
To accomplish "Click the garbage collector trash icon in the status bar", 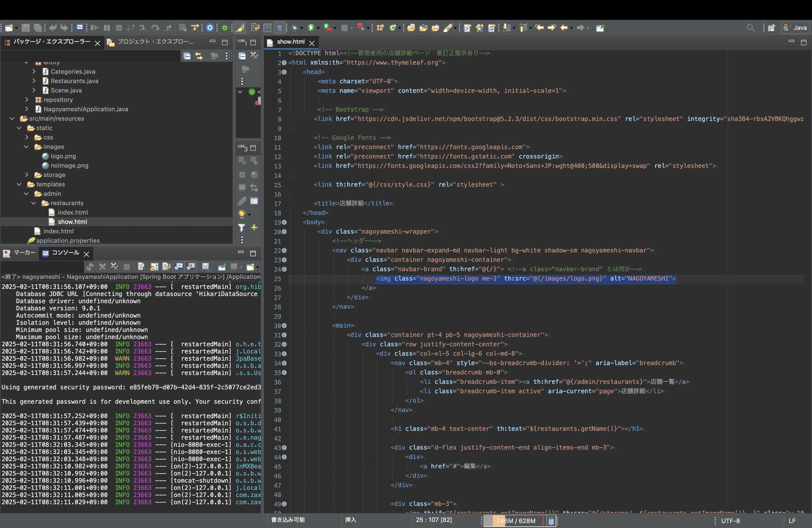I will point(551,521).
